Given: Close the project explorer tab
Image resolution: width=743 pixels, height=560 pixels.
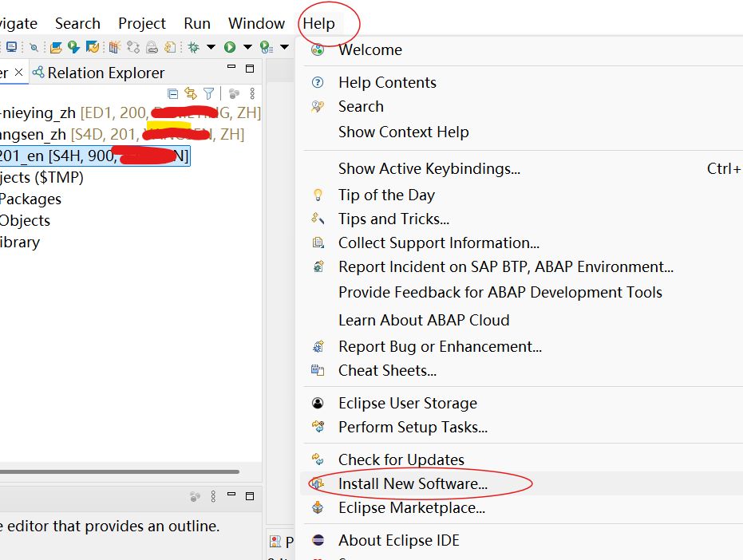Looking at the screenshot, I should tap(19, 73).
